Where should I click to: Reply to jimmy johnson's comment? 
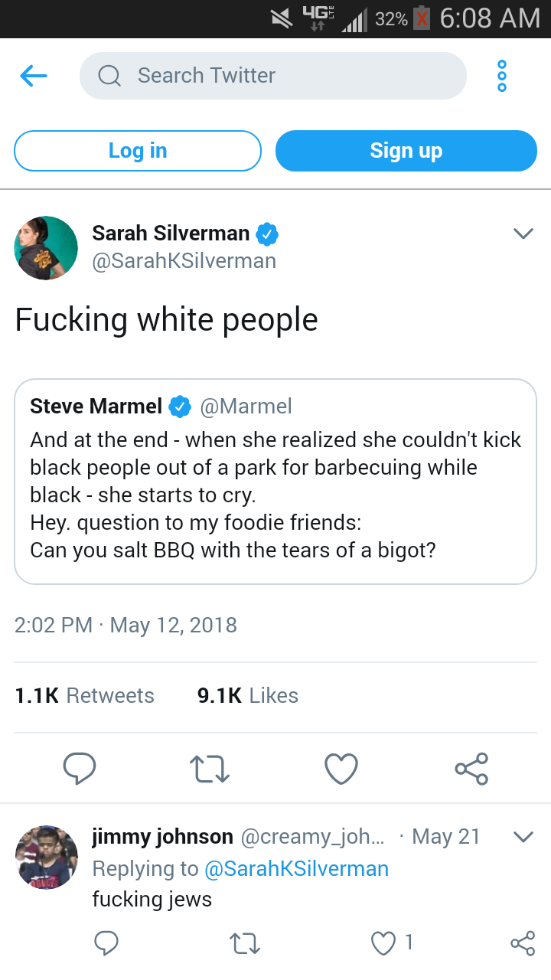click(x=106, y=943)
